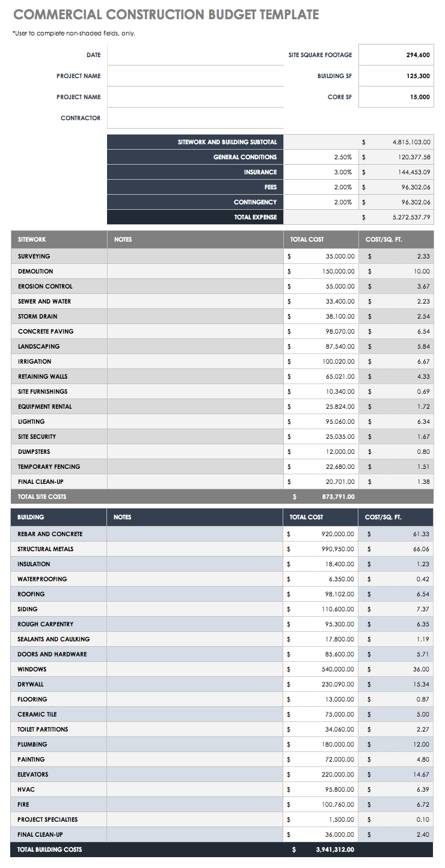Select the General Conditions 2.50% percentage cell
Image resolution: width=445 pixels, height=868 pixels.
click(x=321, y=157)
